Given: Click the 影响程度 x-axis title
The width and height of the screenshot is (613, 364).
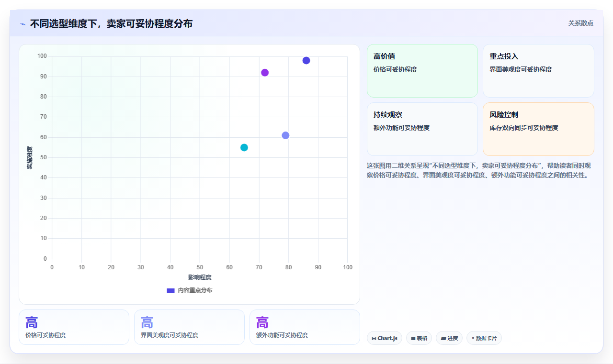Looking at the screenshot, I should coord(200,277).
